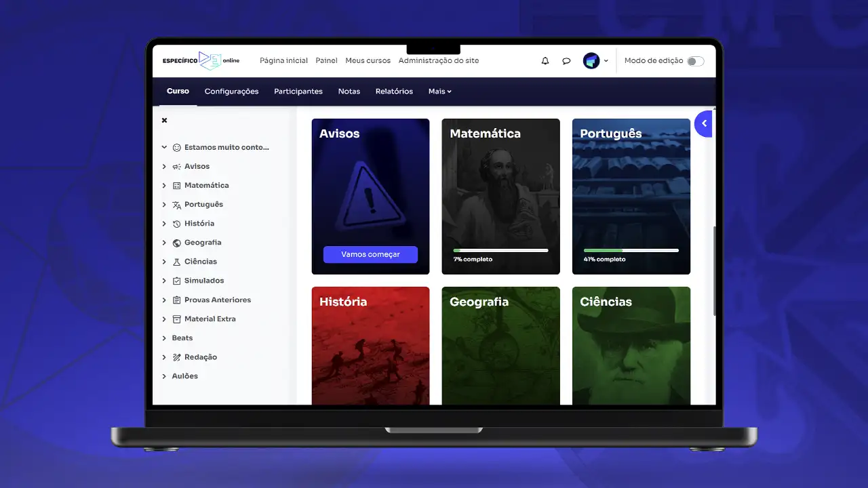
Task: Click the Português 41% progress bar
Action: click(631, 251)
